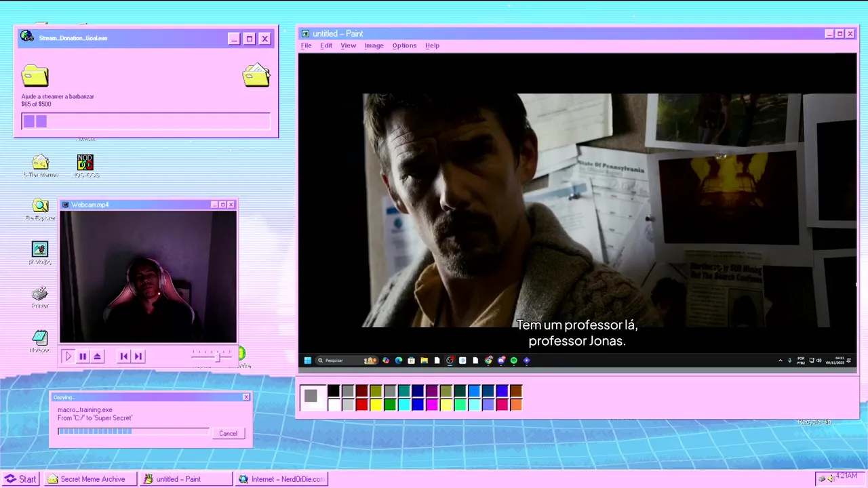The image size is (868, 488).
Task: Click the Microsoft Store icon in canvas taskbar
Action: 411,361
